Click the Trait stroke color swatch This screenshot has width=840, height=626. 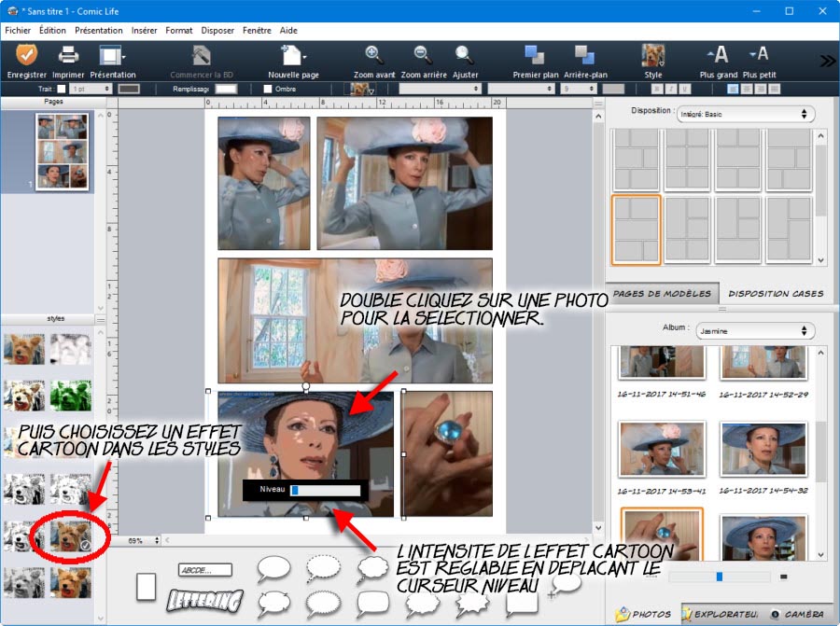129,89
